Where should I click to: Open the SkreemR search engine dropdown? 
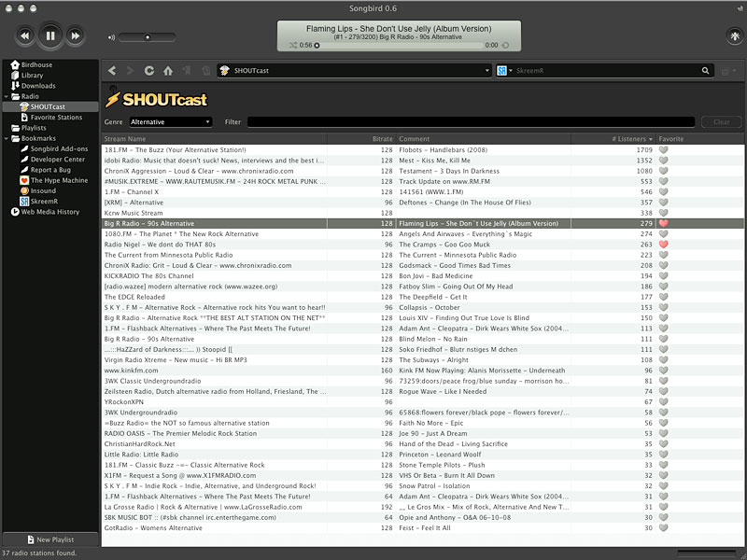[504, 71]
